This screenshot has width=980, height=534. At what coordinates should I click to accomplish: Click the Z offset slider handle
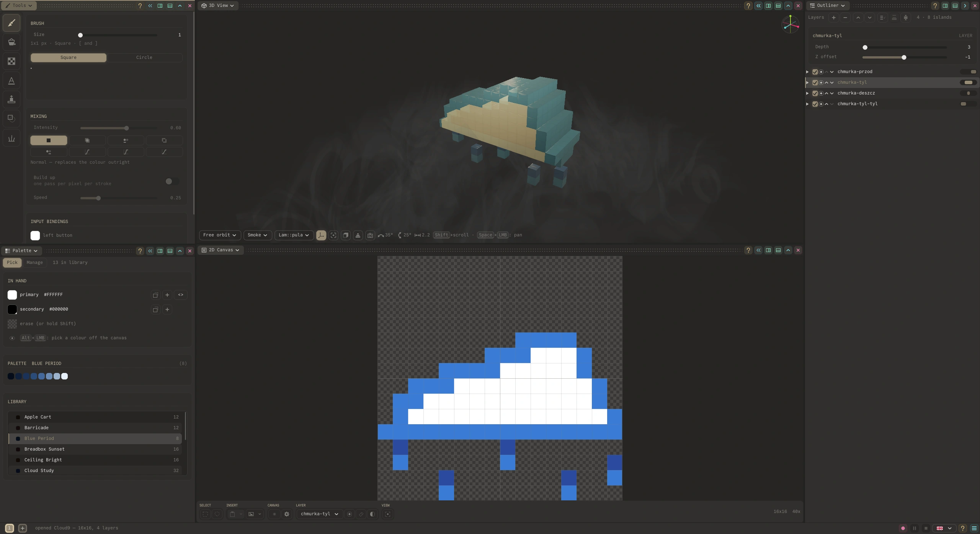(904, 57)
